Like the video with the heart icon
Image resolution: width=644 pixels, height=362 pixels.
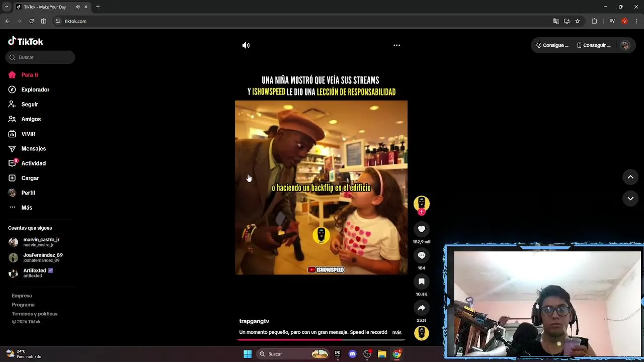(x=422, y=229)
